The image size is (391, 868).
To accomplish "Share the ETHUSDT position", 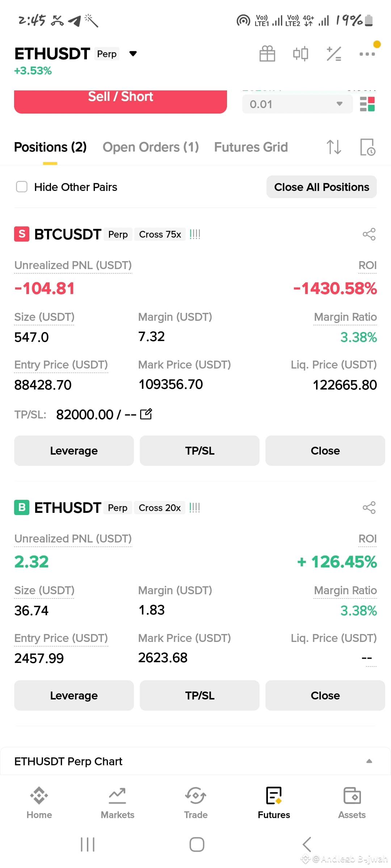I will coord(369,508).
